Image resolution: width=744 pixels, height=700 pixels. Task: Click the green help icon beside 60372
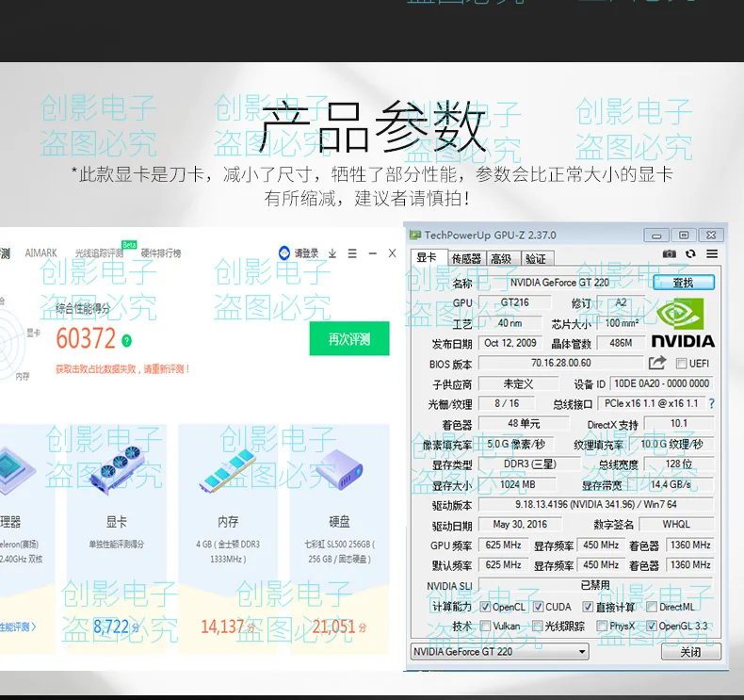pos(127,340)
